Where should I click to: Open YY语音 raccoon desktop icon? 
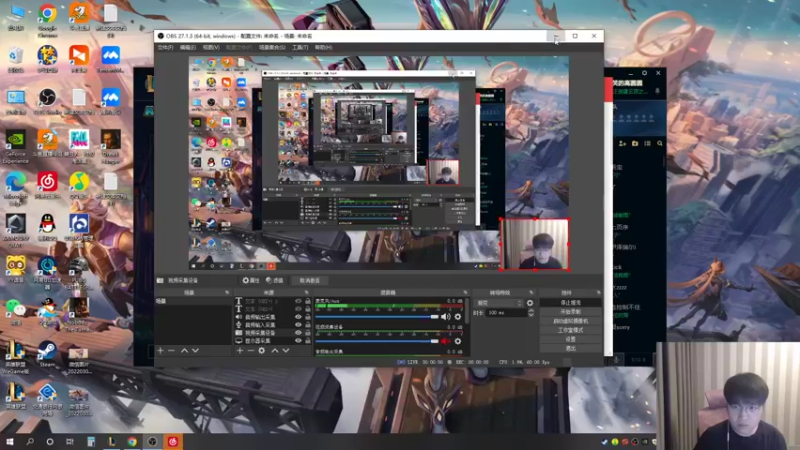(x=15, y=269)
